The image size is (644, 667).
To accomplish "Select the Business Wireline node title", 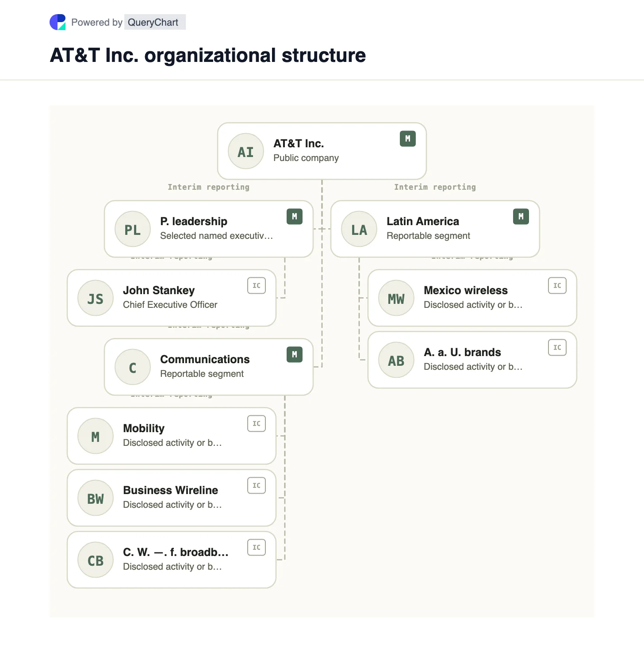I will (x=170, y=490).
